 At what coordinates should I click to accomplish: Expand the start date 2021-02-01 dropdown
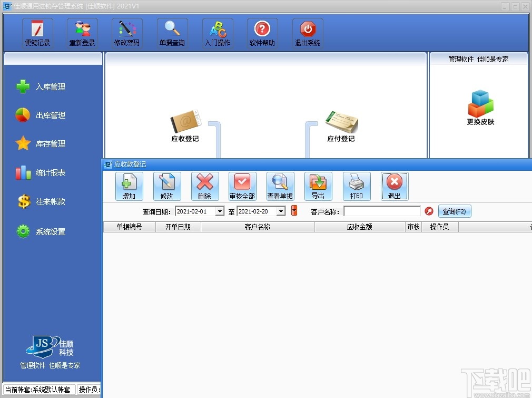click(x=220, y=211)
